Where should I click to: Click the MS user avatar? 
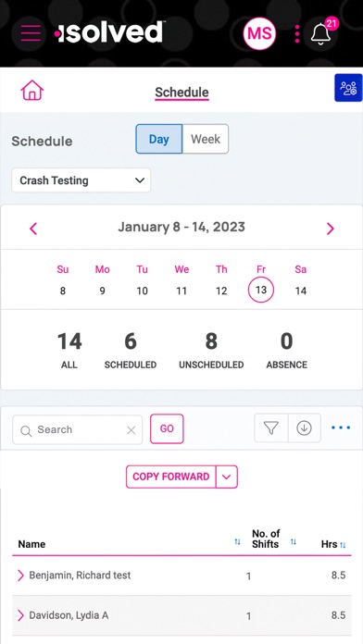point(259,33)
